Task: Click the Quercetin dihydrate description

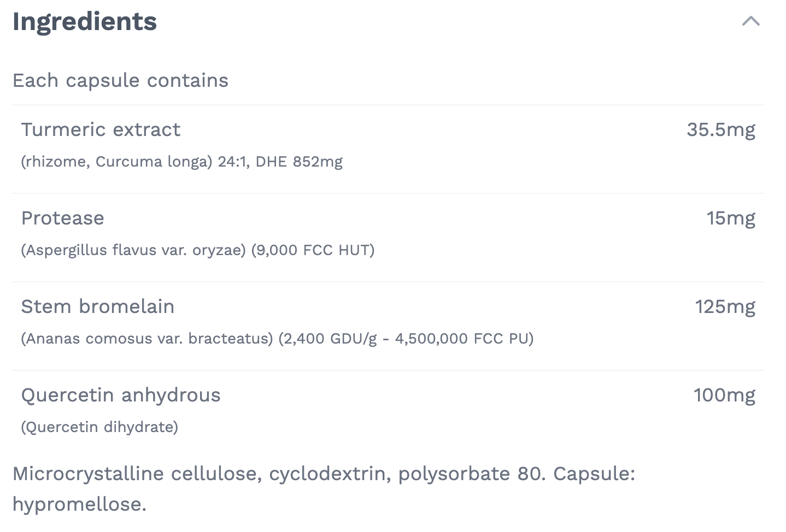Action: tap(99, 427)
